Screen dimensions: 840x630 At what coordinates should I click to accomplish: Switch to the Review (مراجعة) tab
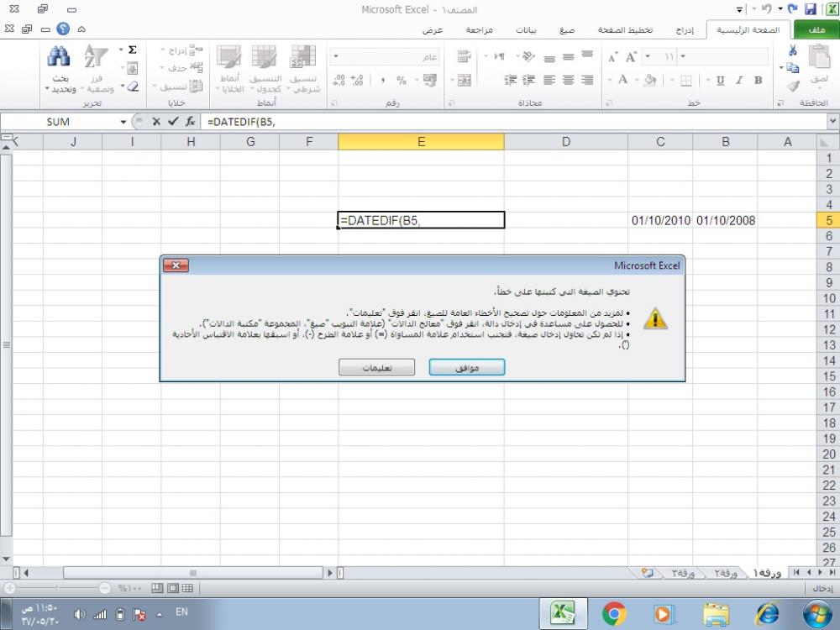tap(479, 30)
